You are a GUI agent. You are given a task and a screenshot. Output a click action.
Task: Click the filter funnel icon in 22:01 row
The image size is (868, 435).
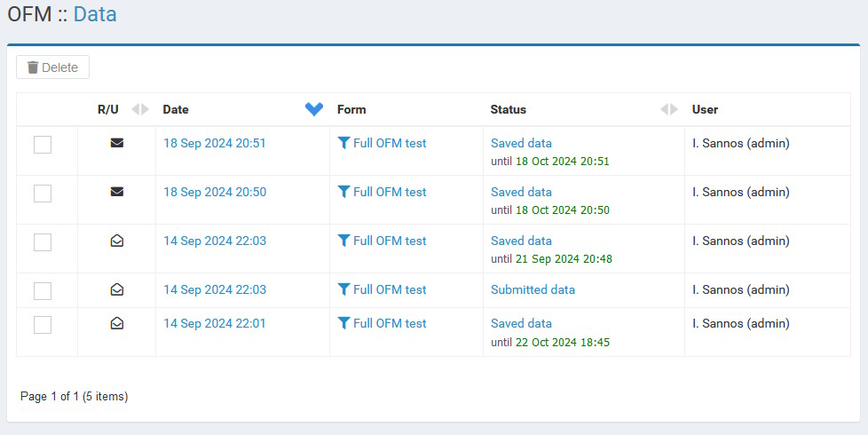(x=343, y=323)
